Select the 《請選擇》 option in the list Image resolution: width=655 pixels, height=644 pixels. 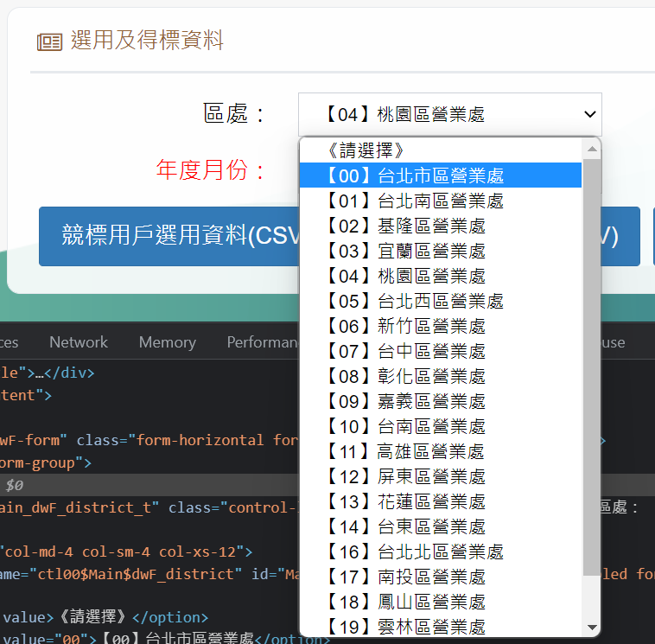click(x=441, y=150)
